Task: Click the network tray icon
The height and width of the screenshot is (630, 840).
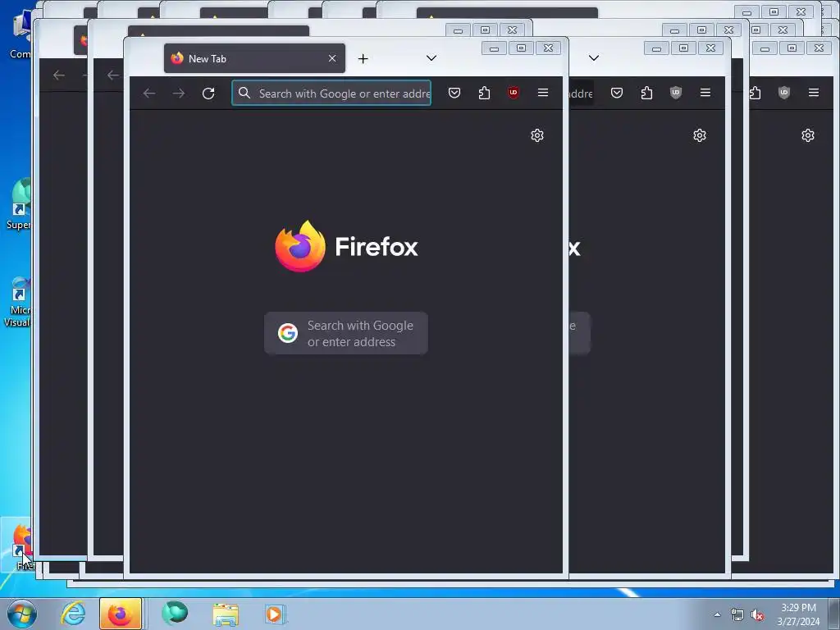Action: coord(737,615)
